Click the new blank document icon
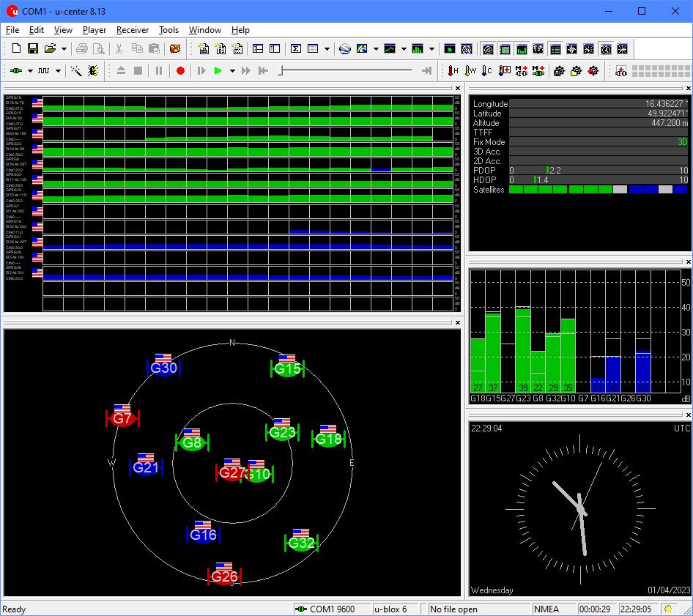This screenshot has height=616, width=693. click(16, 49)
